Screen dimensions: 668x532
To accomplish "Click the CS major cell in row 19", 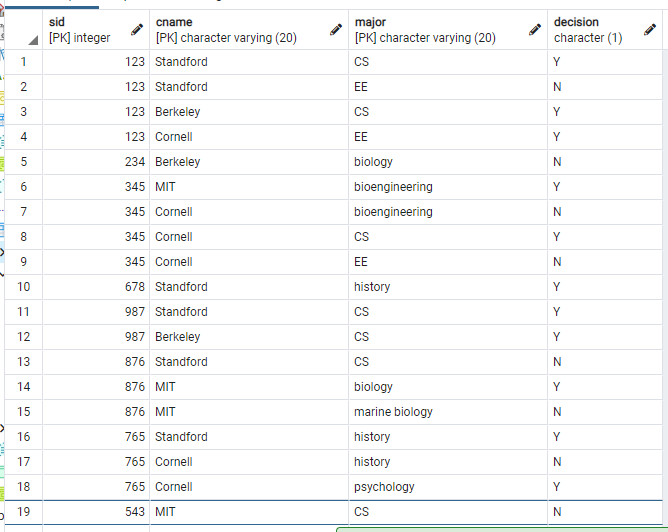I will click(x=448, y=512).
